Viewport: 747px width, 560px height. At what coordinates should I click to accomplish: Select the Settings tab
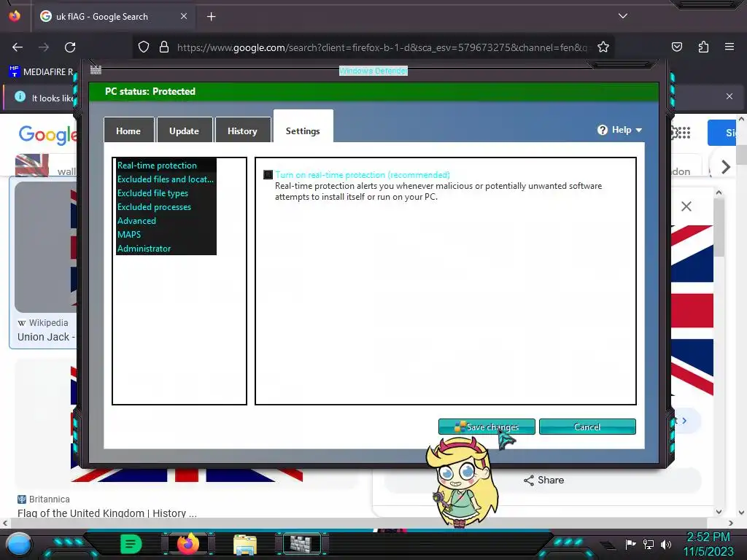[303, 131]
